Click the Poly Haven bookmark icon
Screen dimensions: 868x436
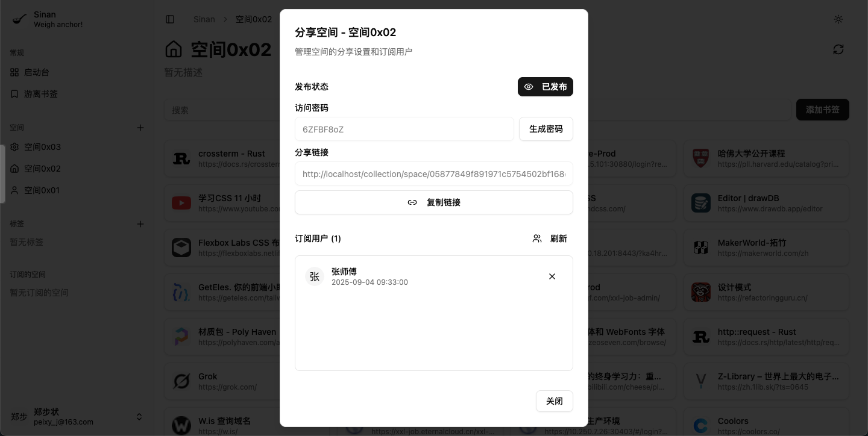(x=181, y=337)
